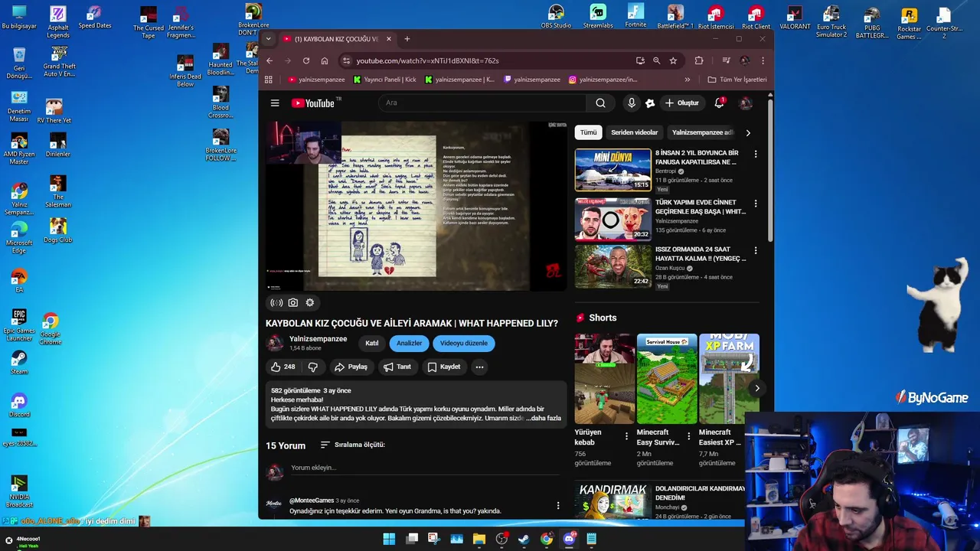Bookmark page with the star icon

(x=673, y=60)
